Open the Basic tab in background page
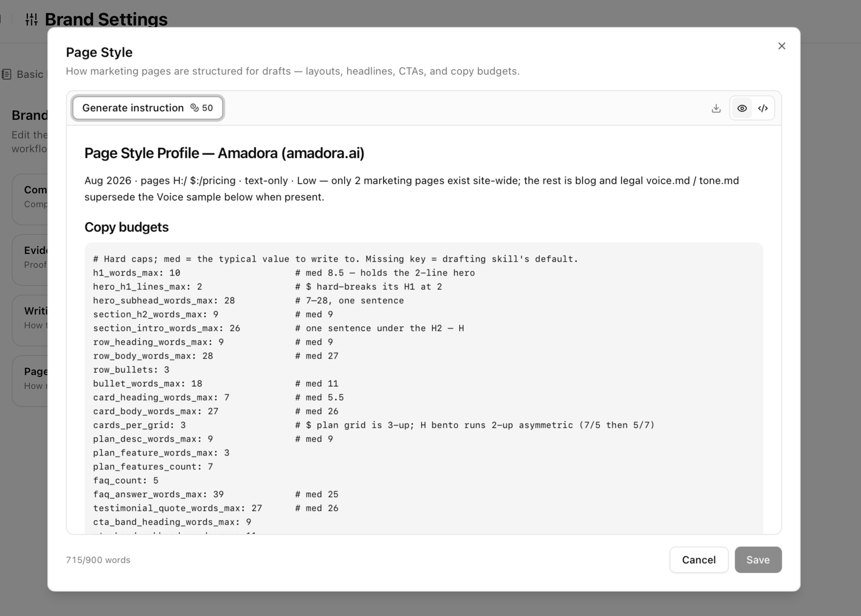The image size is (861, 616). pos(24,74)
